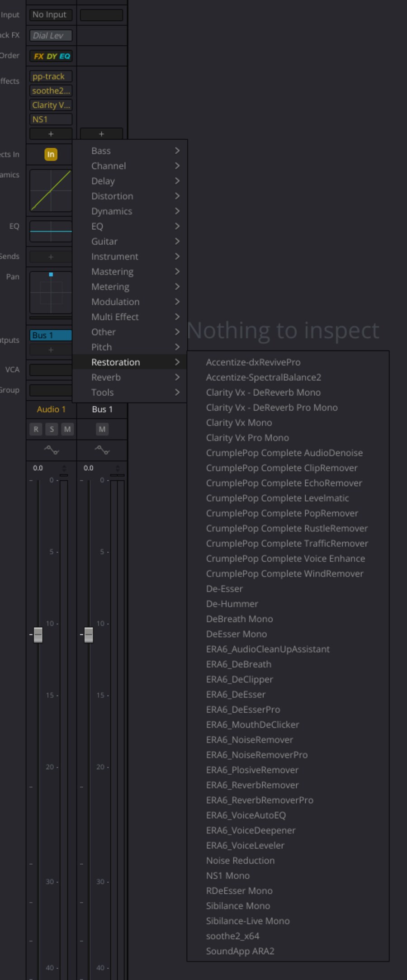Select the Restoration category
This screenshot has width=407, height=980.
[x=130, y=362]
